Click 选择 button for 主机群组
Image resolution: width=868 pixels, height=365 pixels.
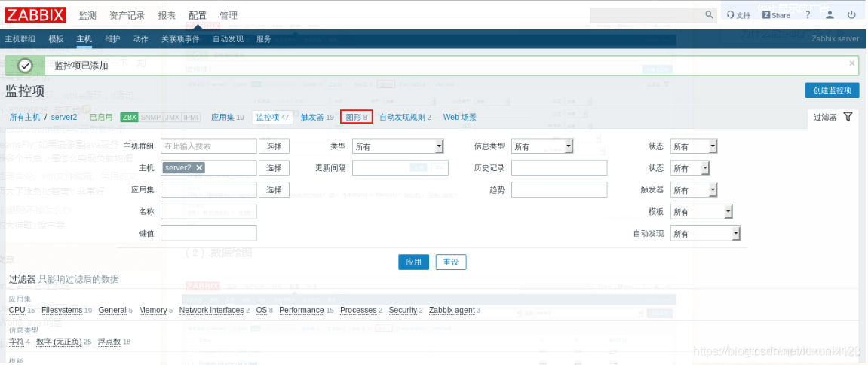274,146
